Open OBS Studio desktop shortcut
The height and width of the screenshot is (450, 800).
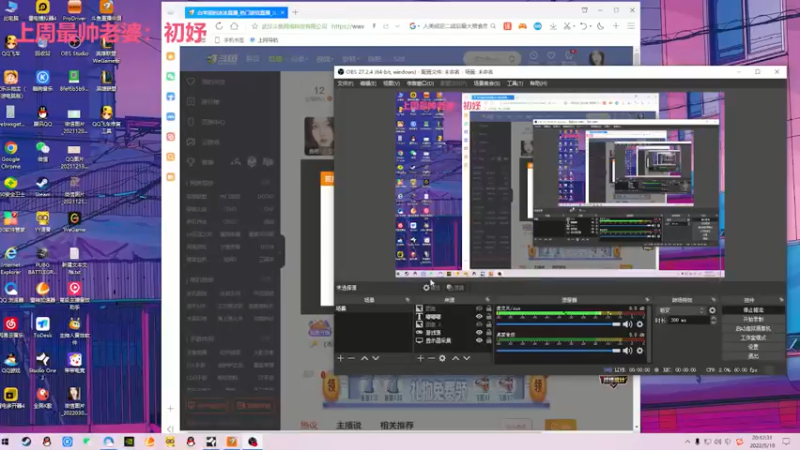pyautogui.click(x=74, y=45)
